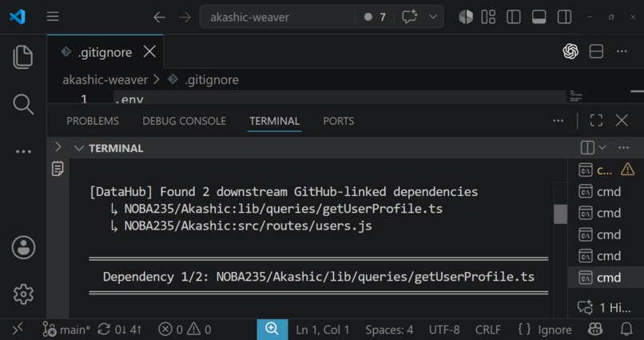Screen dimensions: 644x340
Task: Toggle the primary side bar
Action: click(x=514, y=17)
